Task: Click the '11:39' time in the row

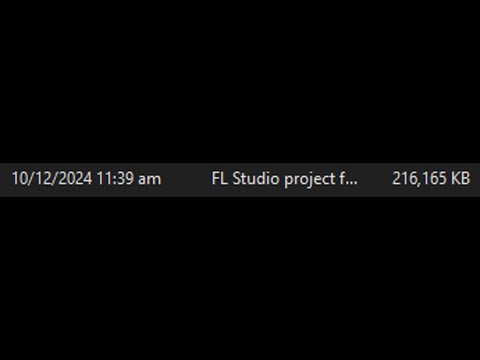Action: click(x=115, y=179)
